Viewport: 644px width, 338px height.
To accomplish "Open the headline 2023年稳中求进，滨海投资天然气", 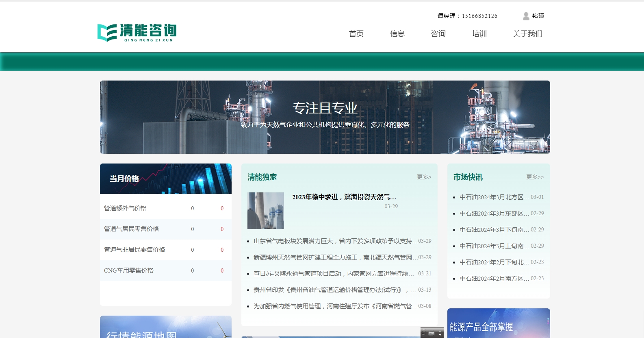I will tap(344, 197).
